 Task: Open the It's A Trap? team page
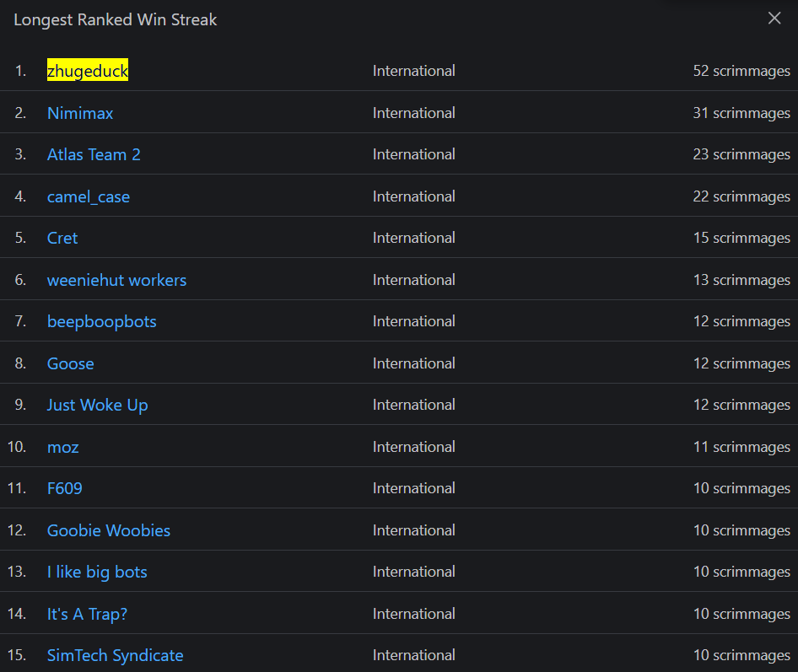click(87, 613)
